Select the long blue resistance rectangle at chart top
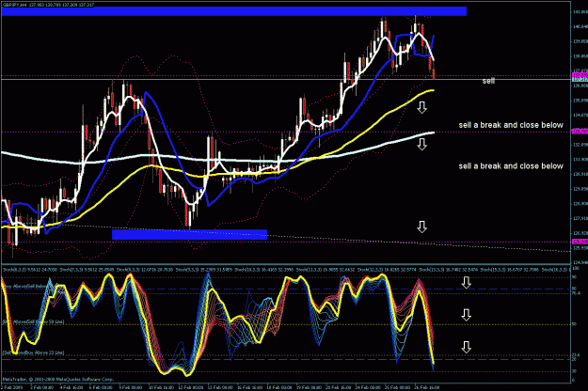 (x=234, y=11)
